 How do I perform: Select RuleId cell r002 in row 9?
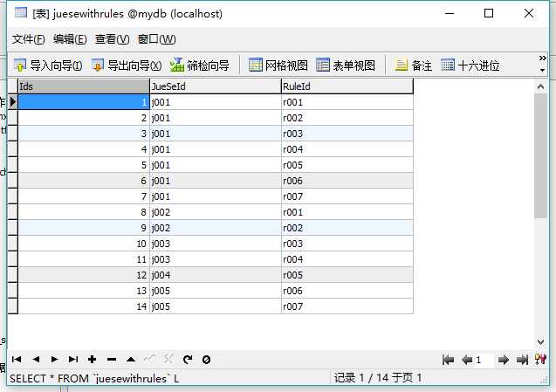(x=347, y=228)
